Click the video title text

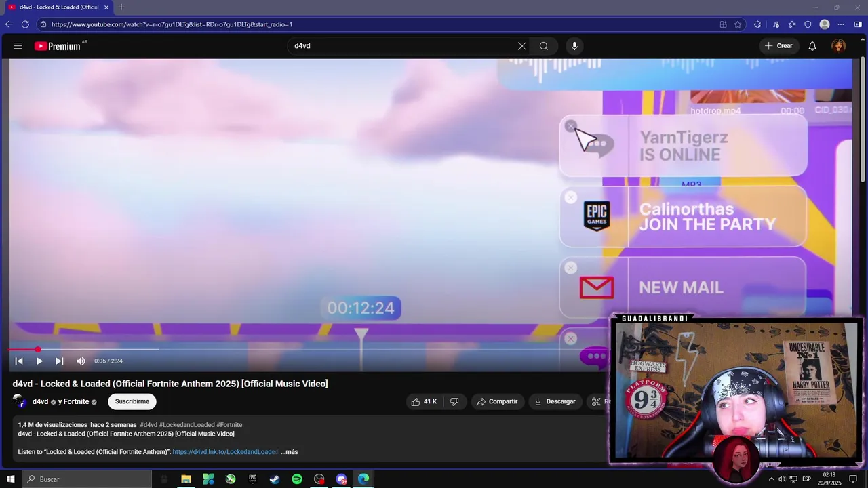point(170,384)
